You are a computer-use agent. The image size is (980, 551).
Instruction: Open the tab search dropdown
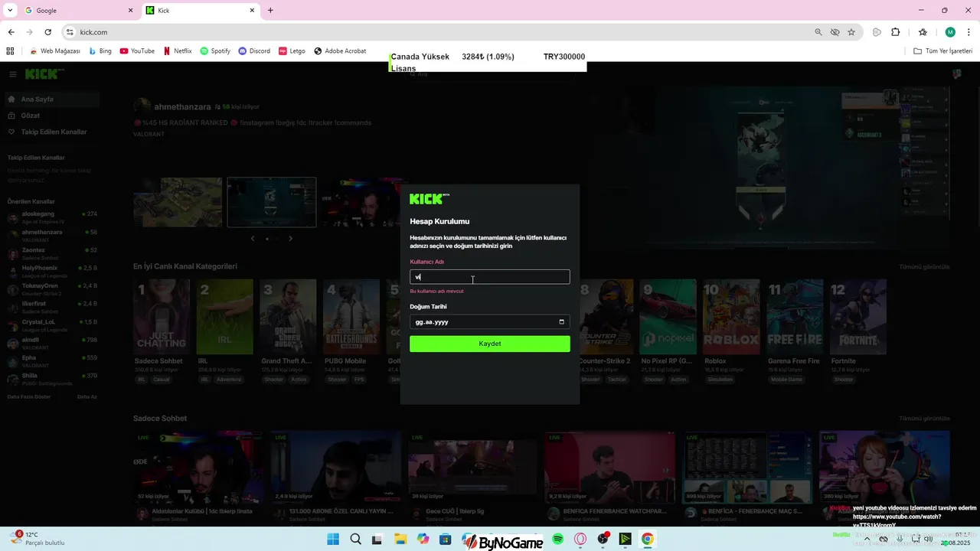(10, 11)
